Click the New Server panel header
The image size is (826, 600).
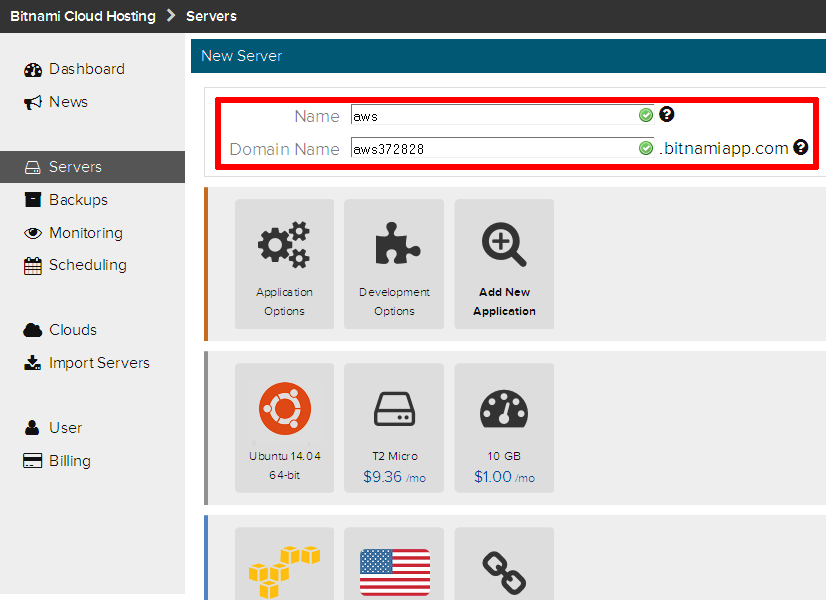click(508, 56)
